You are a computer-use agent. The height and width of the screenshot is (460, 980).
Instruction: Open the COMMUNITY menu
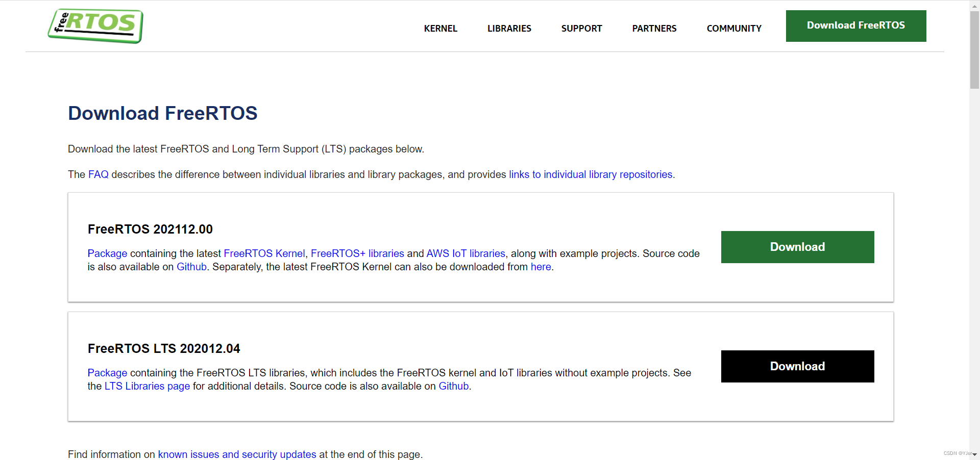click(x=734, y=29)
